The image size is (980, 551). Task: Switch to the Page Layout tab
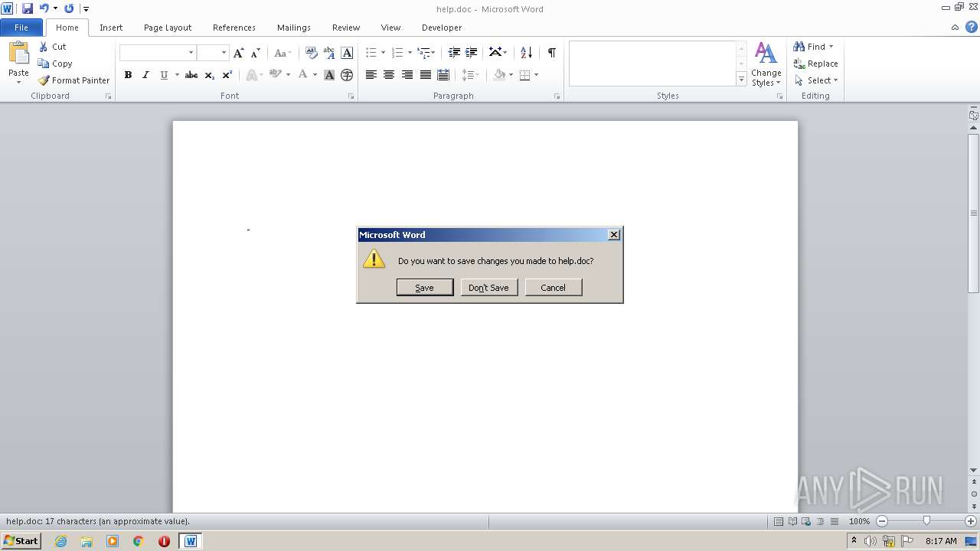coord(168,28)
